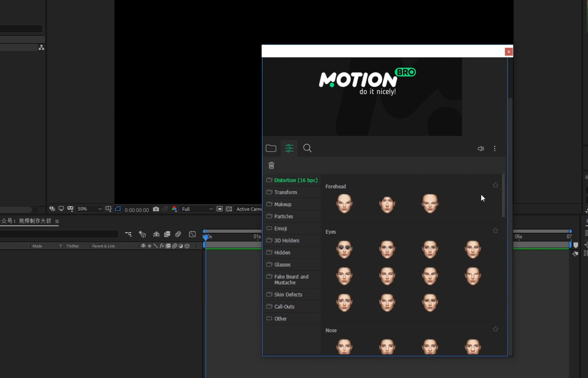This screenshot has width=588, height=378.
Task: Open the three-dot options menu
Action: pyautogui.click(x=494, y=149)
